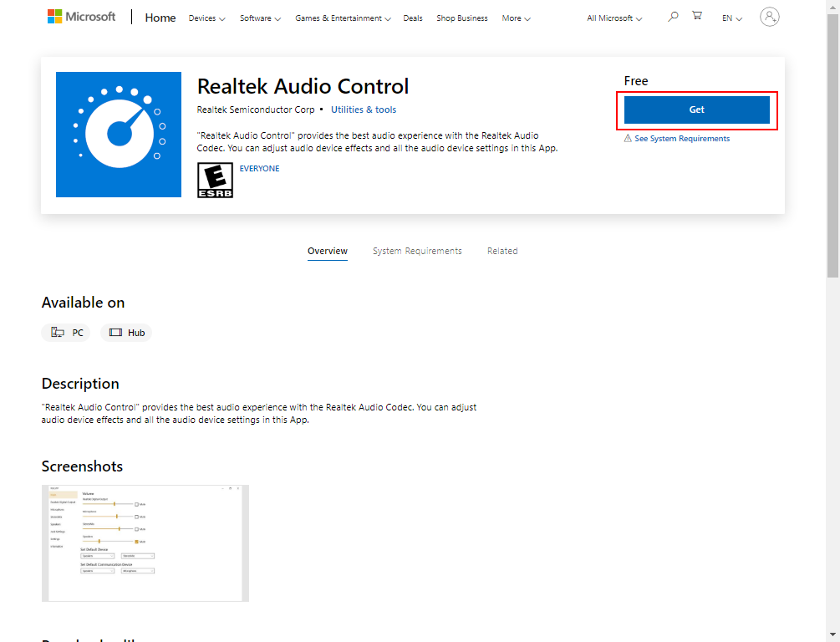840x642 pixels.
Task: Expand the All Microsoft dropdown
Action: [613, 18]
